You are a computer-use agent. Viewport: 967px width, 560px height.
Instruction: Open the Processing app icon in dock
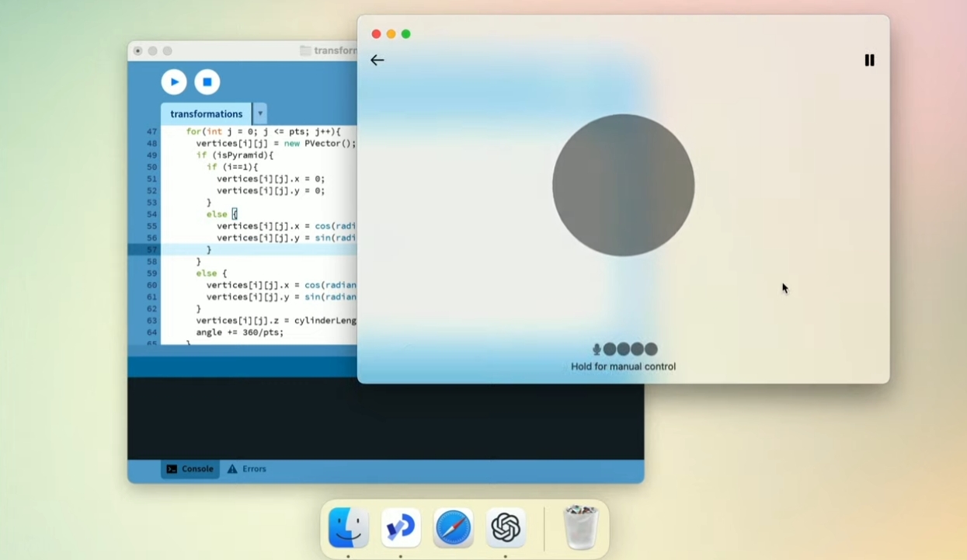point(401,528)
